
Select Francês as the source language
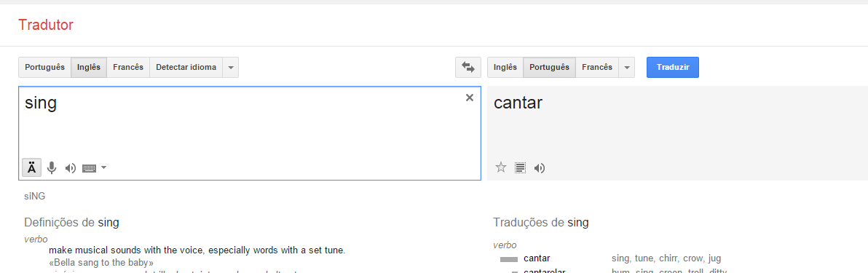coord(128,68)
